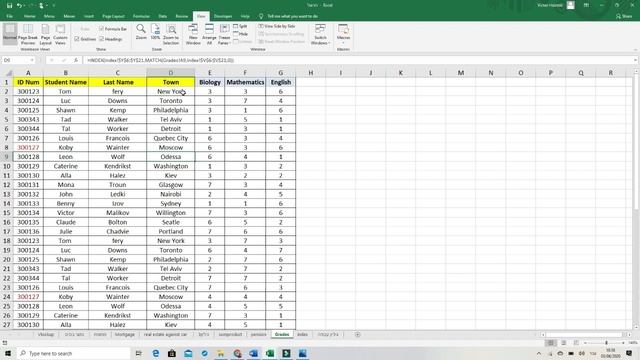Select column D header
The width and height of the screenshot is (640, 360).
tap(171, 73)
